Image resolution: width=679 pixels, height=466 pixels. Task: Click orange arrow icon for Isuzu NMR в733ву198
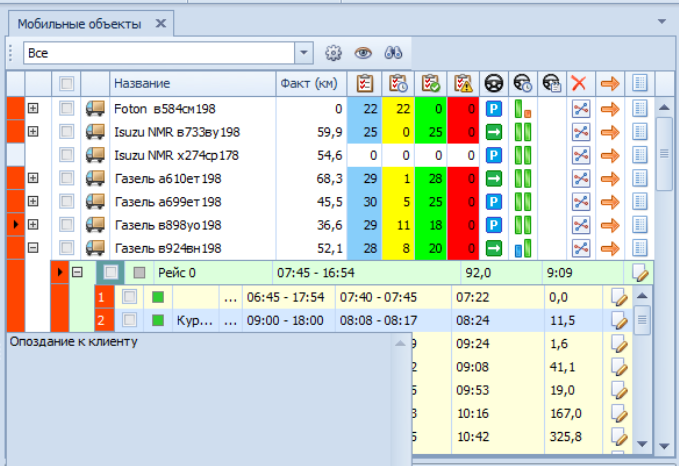tap(610, 131)
